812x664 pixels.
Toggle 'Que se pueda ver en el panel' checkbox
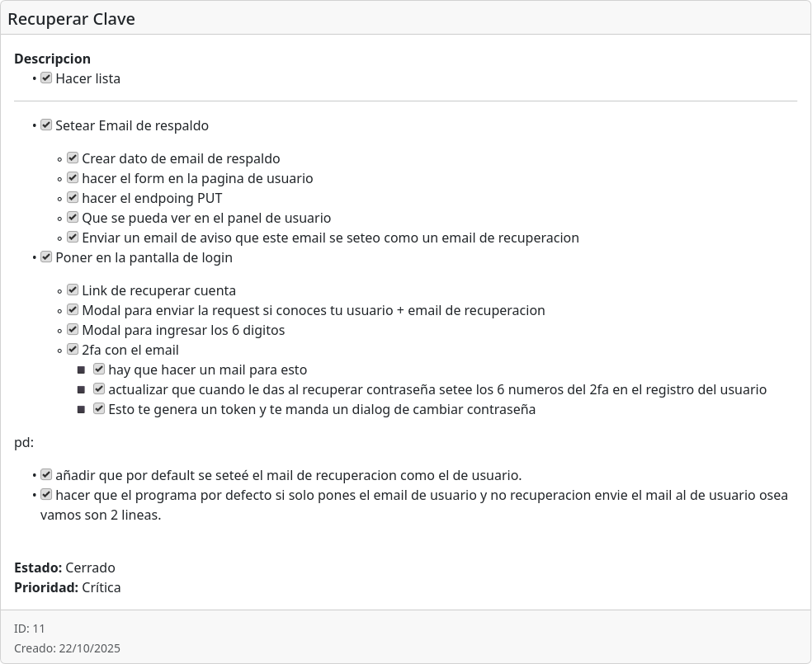[73, 218]
